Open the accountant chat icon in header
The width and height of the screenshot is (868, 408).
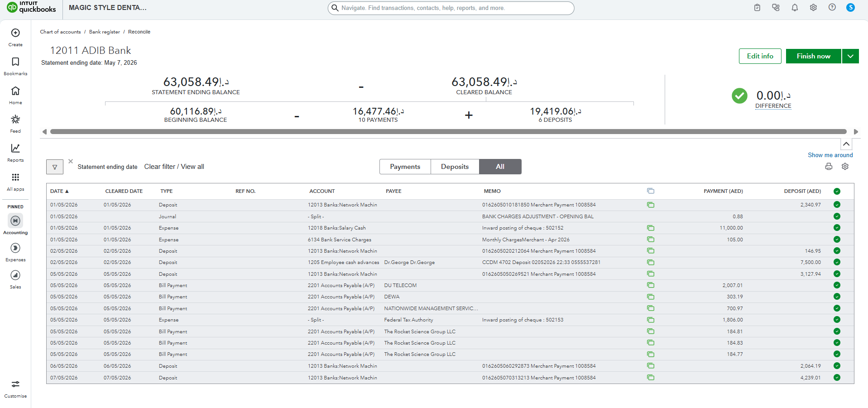(x=776, y=8)
